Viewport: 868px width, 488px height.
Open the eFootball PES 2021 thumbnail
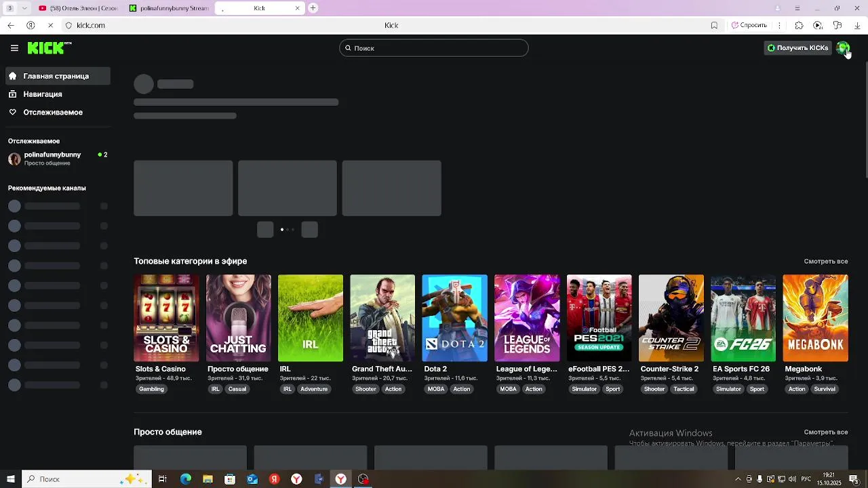click(599, 318)
